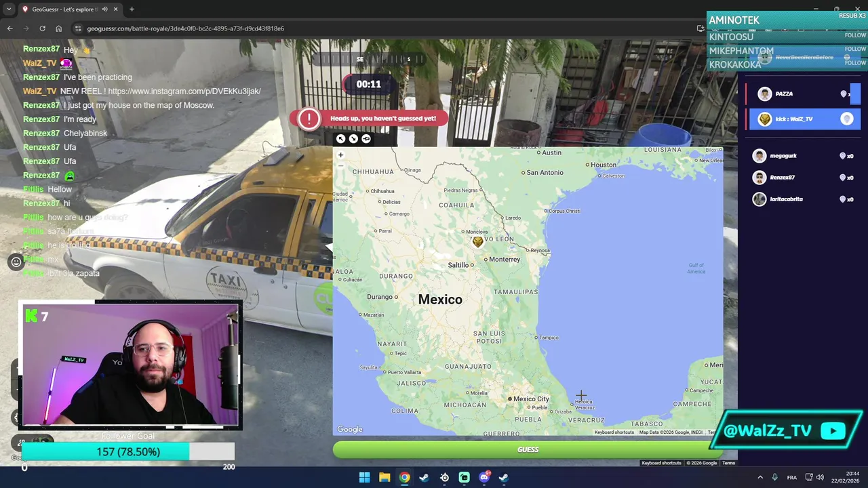
Task: Click Houston on the map
Action: coord(604,165)
